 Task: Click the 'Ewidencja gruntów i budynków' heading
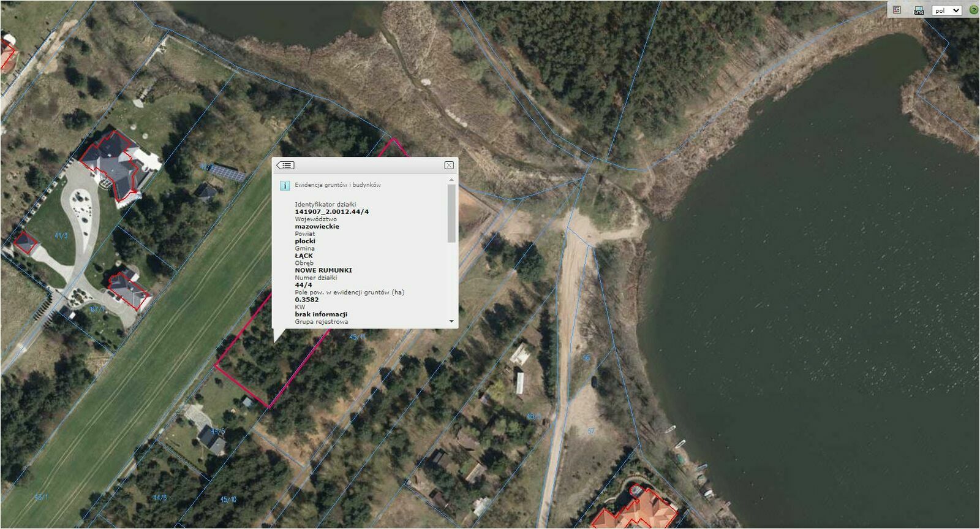pyautogui.click(x=337, y=185)
